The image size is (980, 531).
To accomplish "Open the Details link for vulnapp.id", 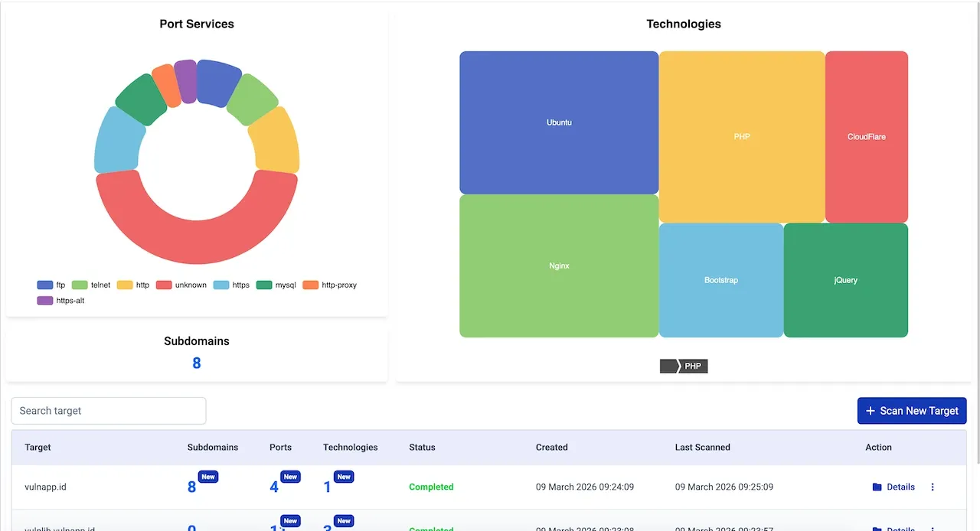I will point(900,487).
